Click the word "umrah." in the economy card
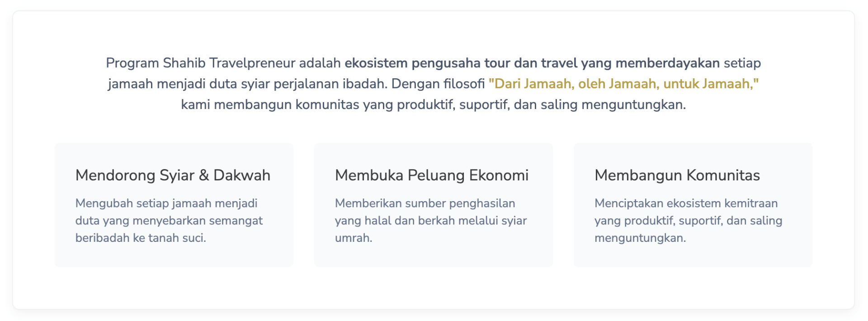Image resolution: width=868 pixels, height=321 pixels. click(x=353, y=238)
